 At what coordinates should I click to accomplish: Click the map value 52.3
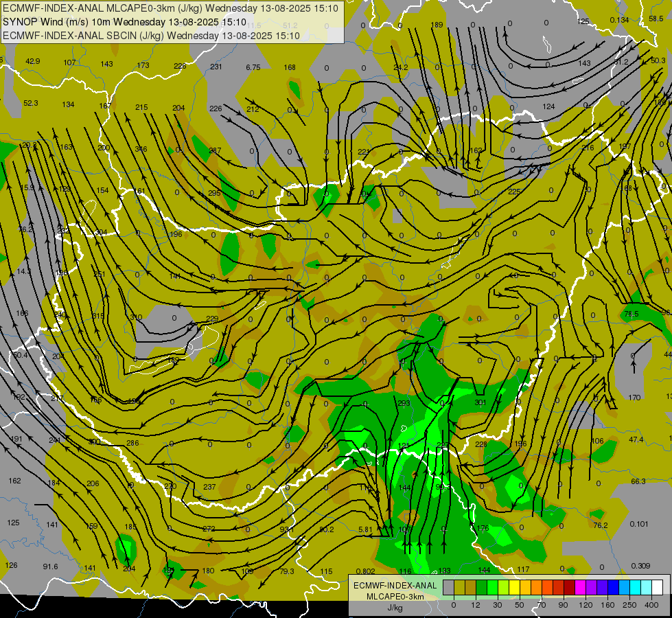coord(30,103)
